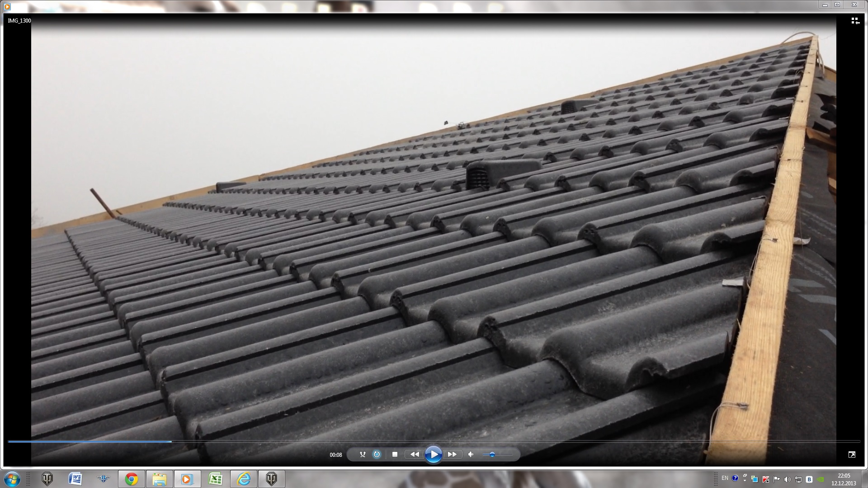This screenshot has height=488, width=868.
Task: Click the media player title bar icon
Action: [7, 6]
